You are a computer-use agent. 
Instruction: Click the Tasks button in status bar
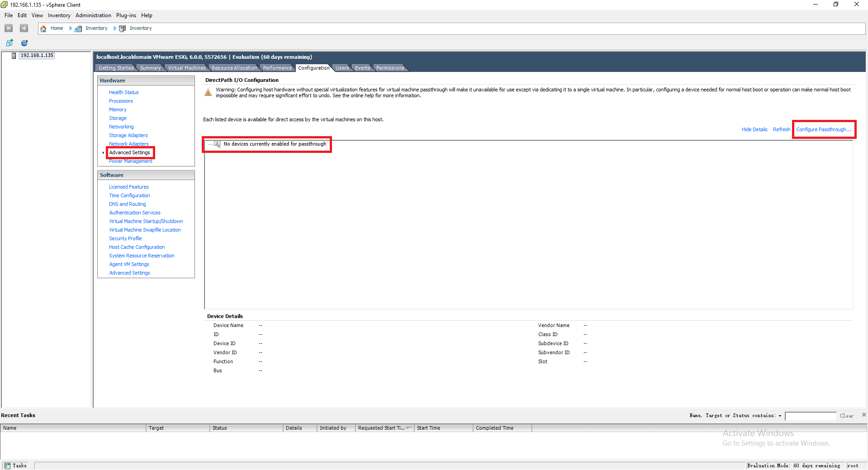click(x=15, y=465)
